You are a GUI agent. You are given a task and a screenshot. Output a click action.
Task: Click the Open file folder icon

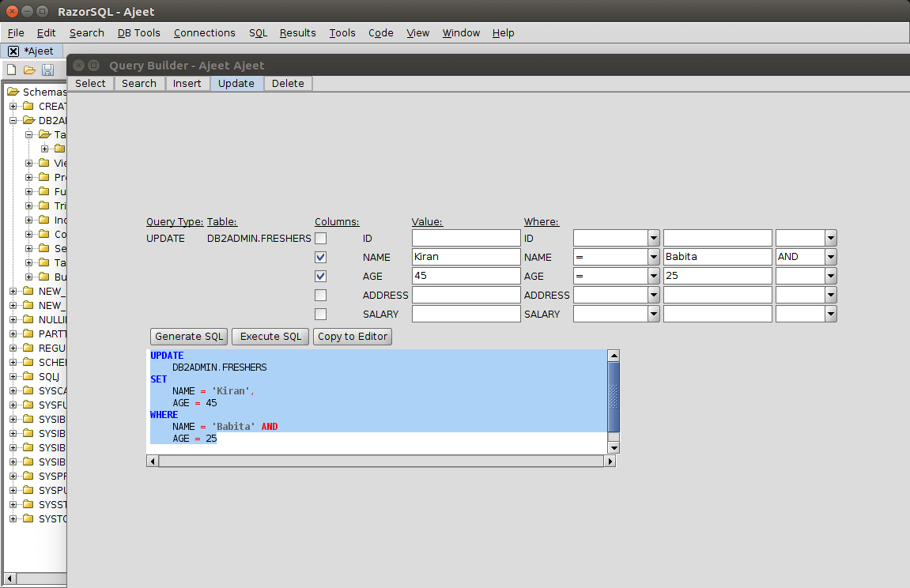[29, 70]
